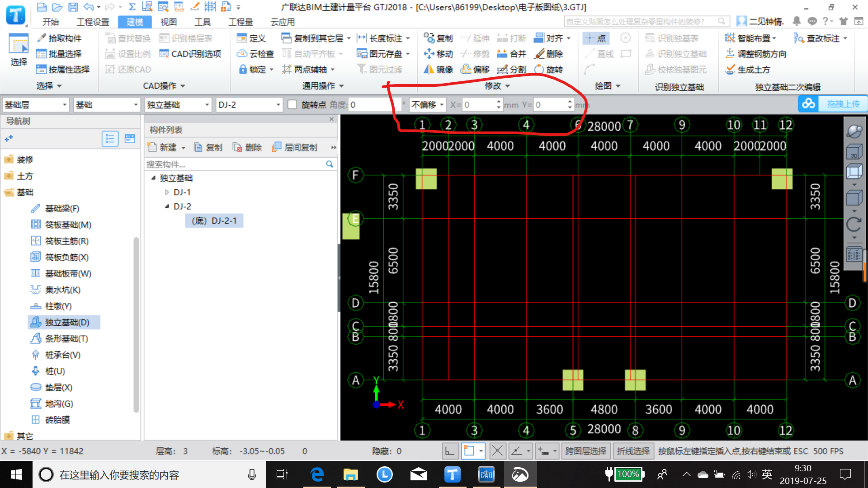
Task: Toggle 折线选择 polyline selection
Action: 633,450
